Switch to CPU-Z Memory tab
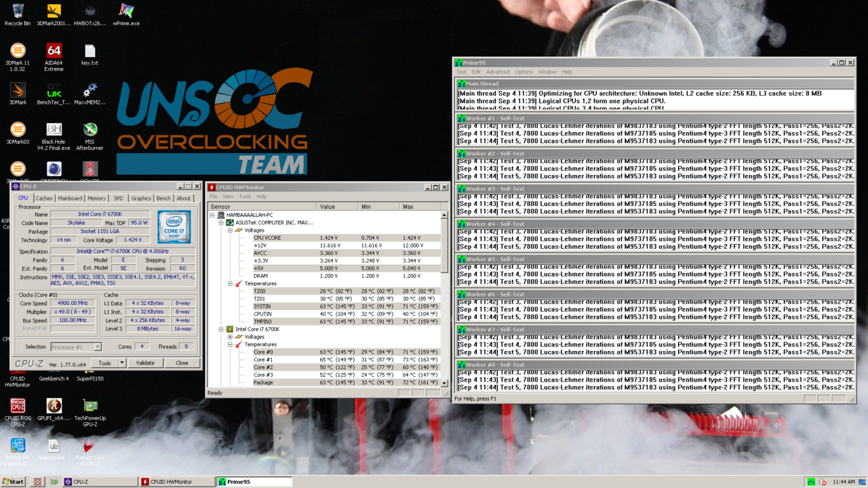The image size is (868, 488). (x=96, y=199)
